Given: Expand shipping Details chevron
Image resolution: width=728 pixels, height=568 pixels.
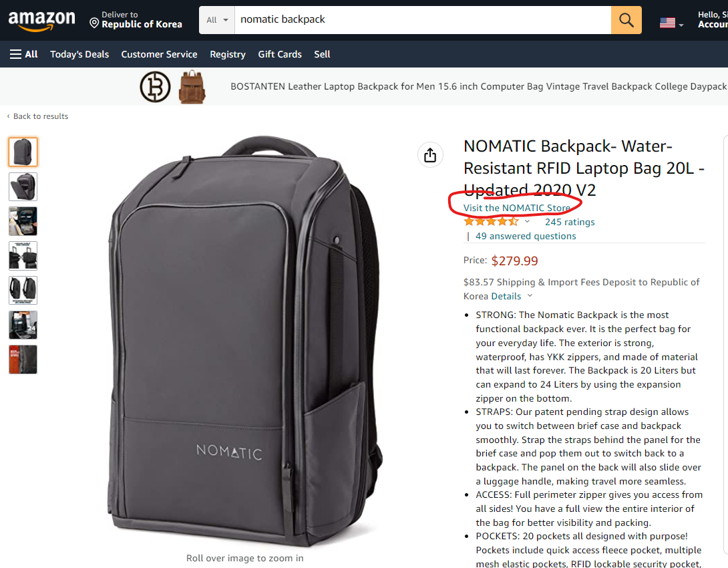Looking at the screenshot, I should pyautogui.click(x=530, y=296).
